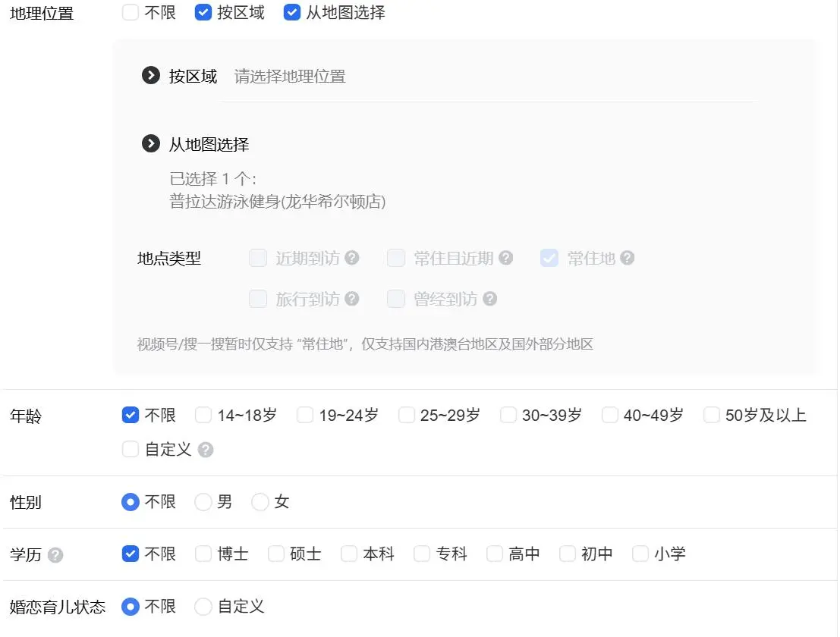Toggle off the 常住地 location type checkbox
This screenshot has height=637, width=840.
548,258
